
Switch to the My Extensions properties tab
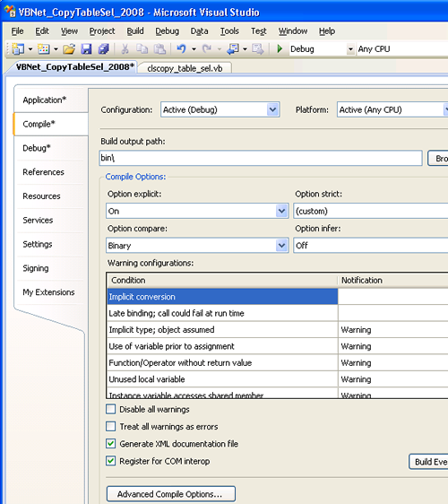pyautogui.click(x=51, y=292)
